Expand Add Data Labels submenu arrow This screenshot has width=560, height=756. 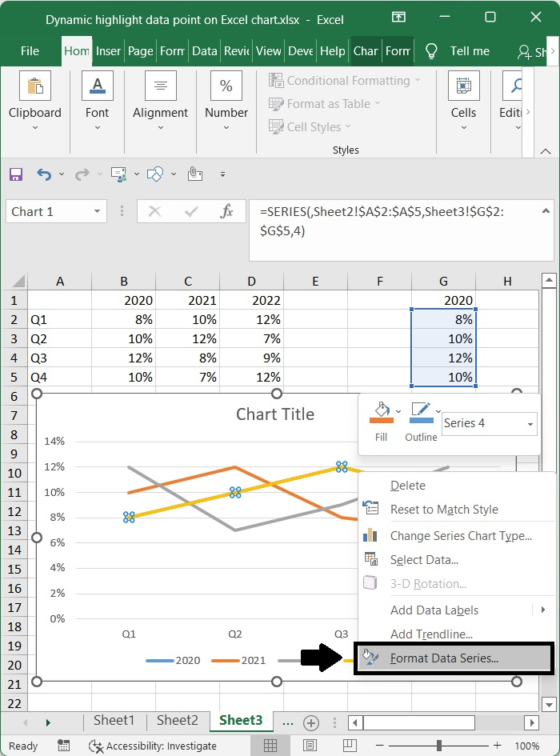tap(543, 610)
